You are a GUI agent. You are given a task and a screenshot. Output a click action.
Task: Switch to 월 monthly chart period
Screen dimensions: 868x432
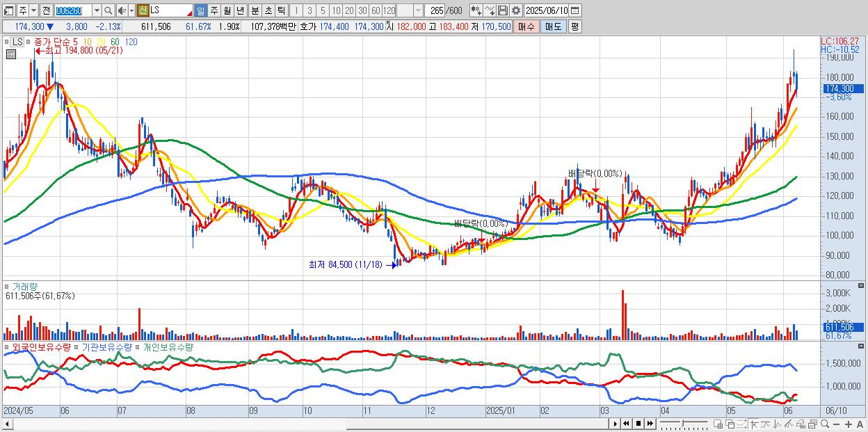pos(227,11)
